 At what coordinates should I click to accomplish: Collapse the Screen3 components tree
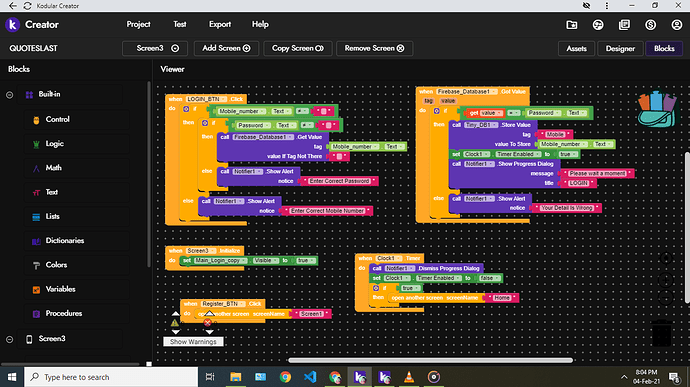[9, 339]
